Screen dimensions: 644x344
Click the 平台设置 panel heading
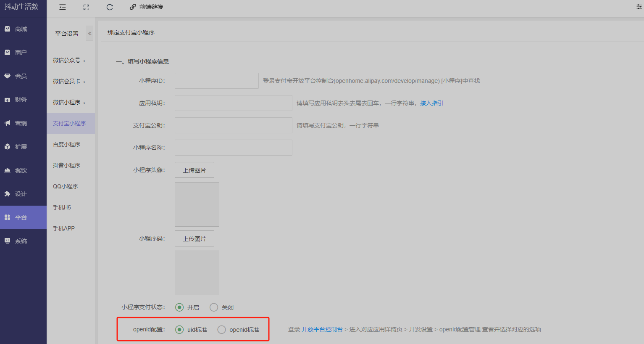[67, 34]
